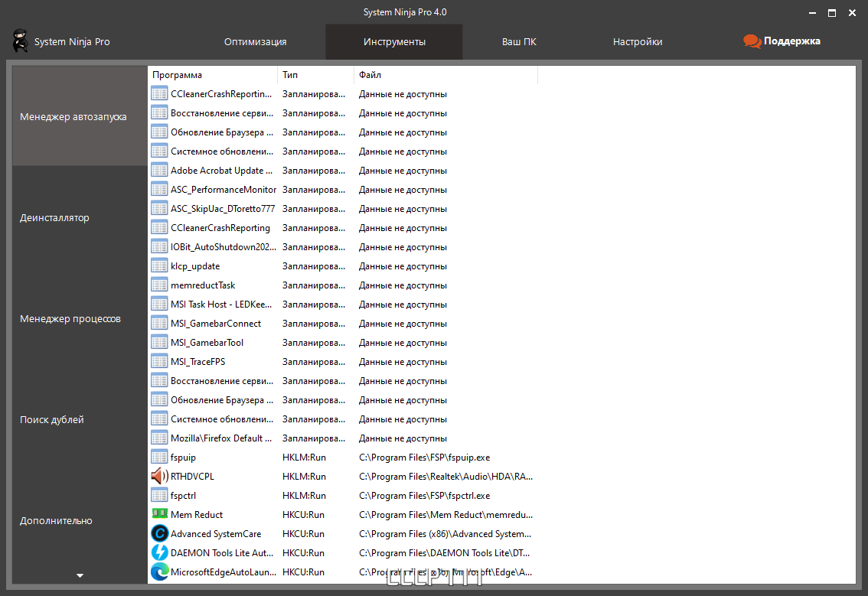Click the MicrosoftEdgeAutoLaunch Edge icon
The height and width of the screenshot is (596, 868).
[159, 572]
